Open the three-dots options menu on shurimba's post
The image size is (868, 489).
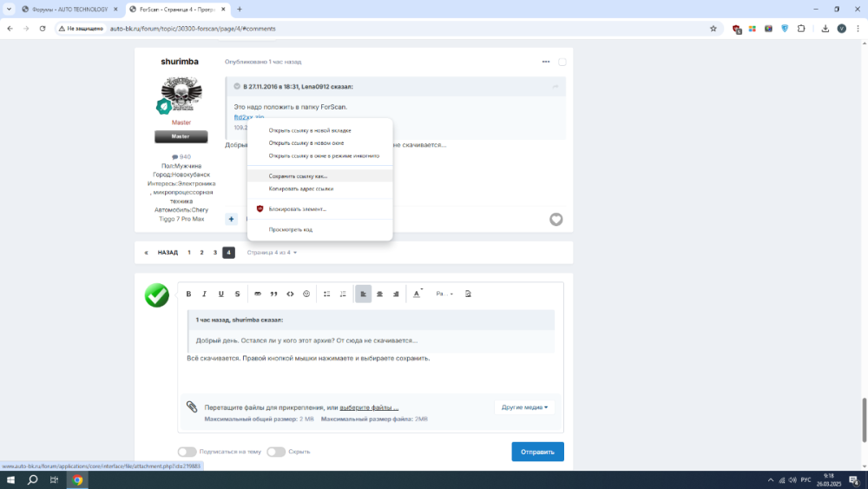(546, 62)
